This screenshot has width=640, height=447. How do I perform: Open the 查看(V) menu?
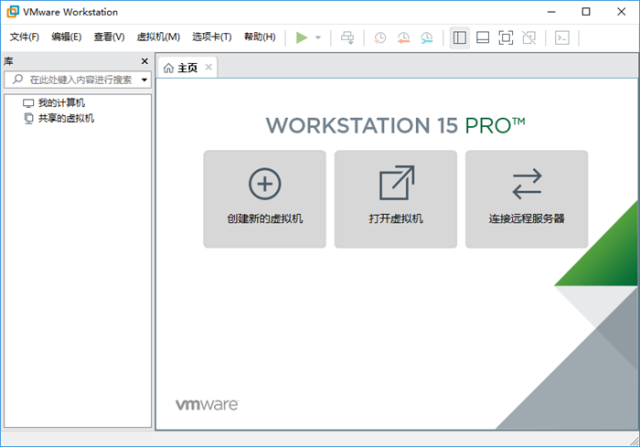pos(109,37)
